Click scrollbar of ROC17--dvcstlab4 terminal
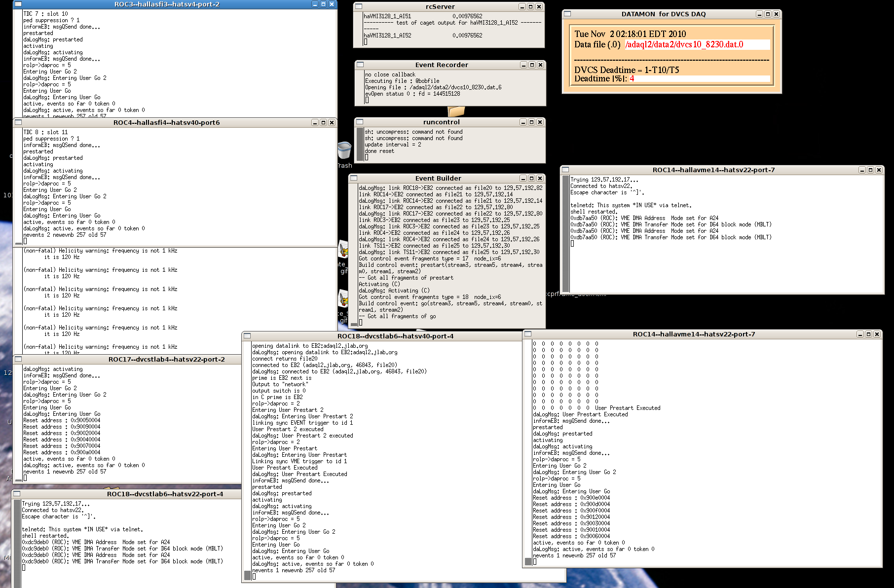The height and width of the screenshot is (588, 894). click(x=18, y=423)
